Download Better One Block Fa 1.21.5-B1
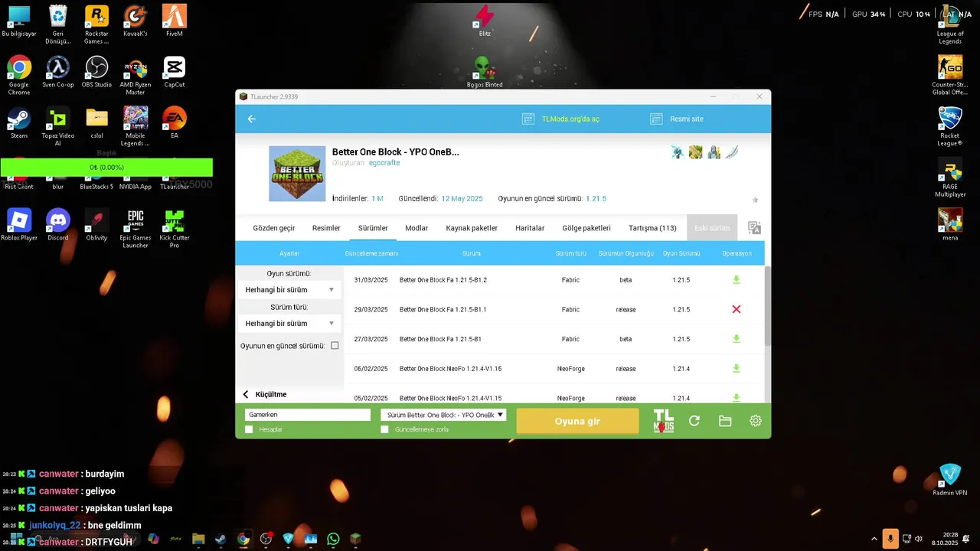This screenshot has height=551, width=980. [737, 339]
